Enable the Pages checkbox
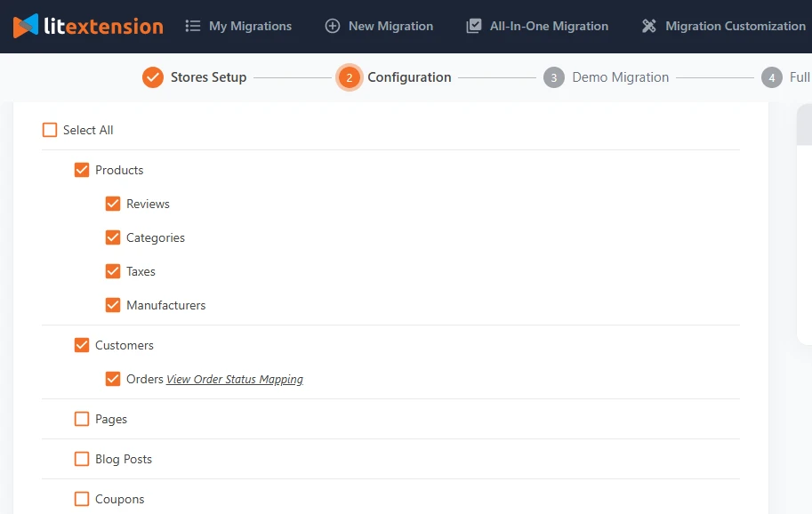 (x=82, y=419)
